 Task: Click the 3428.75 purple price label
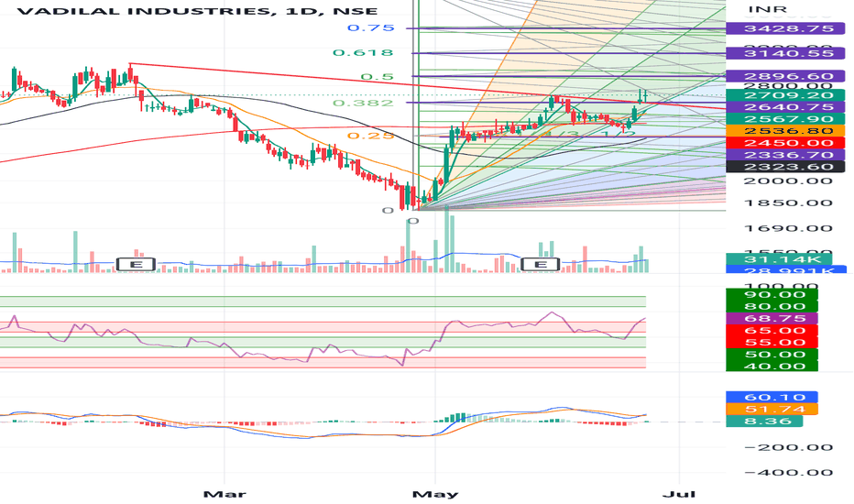tap(786, 29)
